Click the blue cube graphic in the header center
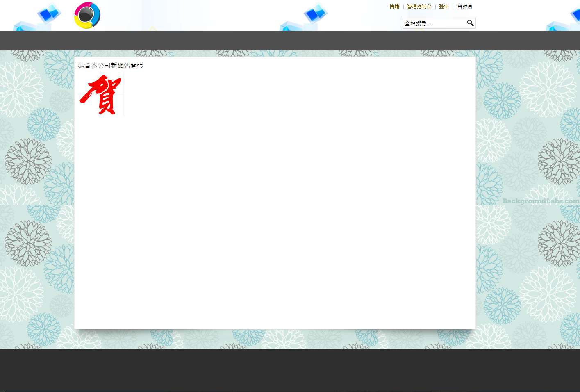 click(x=315, y=14)
